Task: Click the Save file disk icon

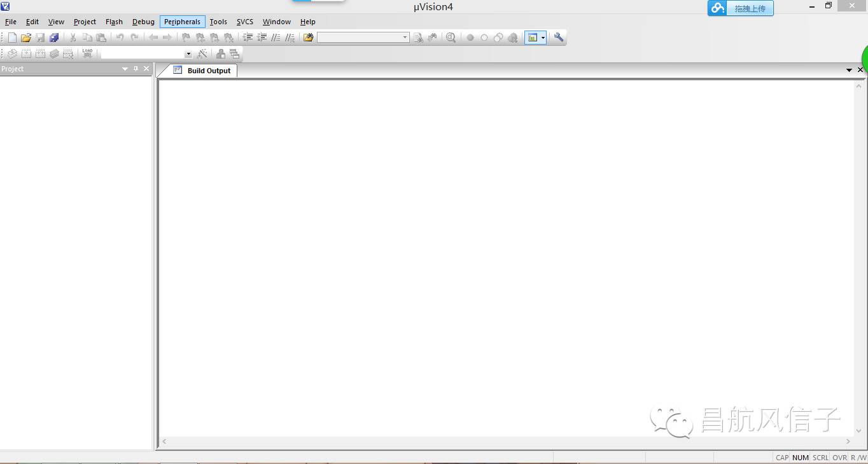Action: (40, 38)
